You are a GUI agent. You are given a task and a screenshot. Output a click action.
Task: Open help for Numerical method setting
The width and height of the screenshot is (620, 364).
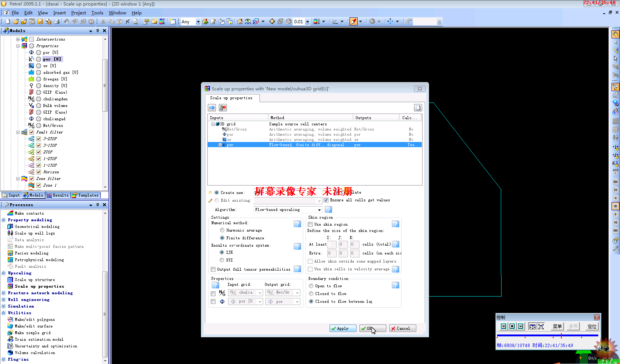pos(297,224)
